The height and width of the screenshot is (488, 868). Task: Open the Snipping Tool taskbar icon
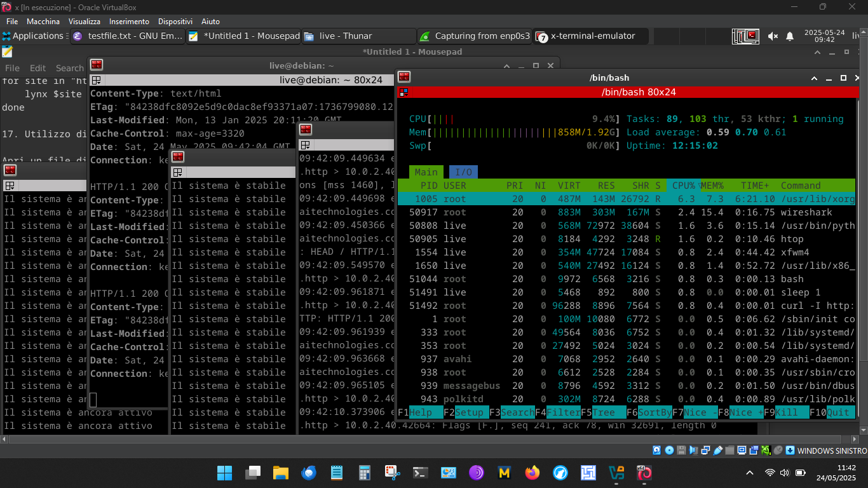point(393,473)
